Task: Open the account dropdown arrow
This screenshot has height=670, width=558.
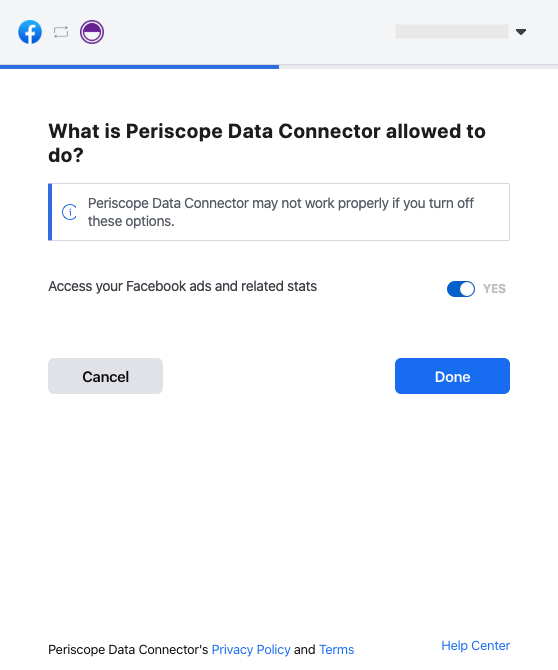Action: click(520, 32)
